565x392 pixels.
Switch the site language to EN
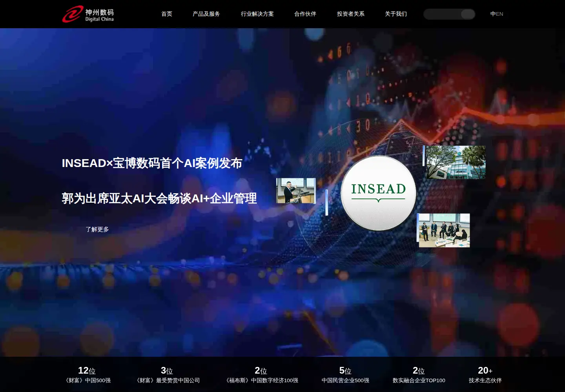click(x=499, y=14)
